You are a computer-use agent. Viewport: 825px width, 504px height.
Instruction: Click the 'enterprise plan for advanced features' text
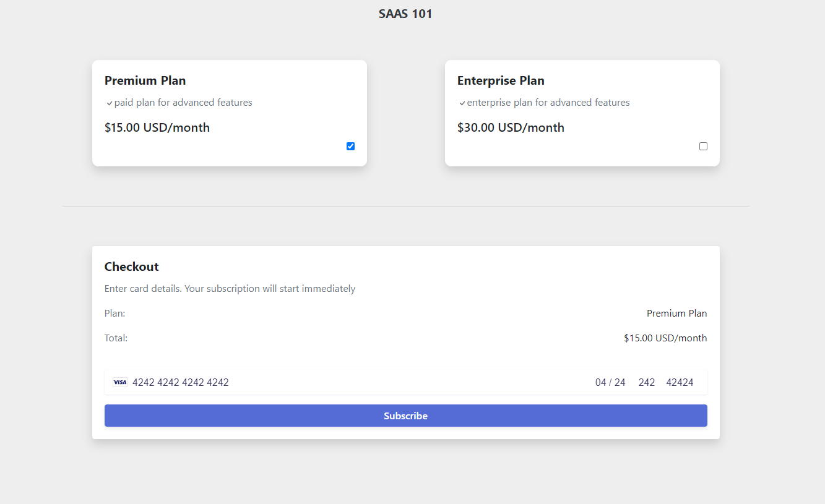click(x=548, y=103)
